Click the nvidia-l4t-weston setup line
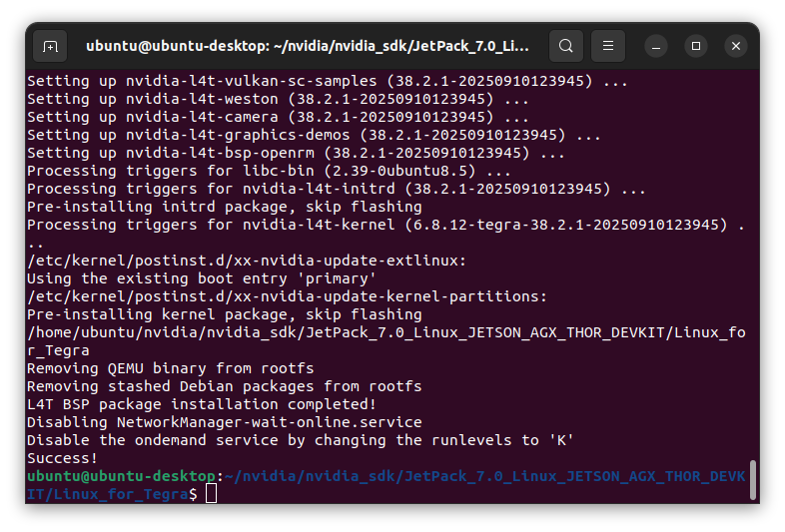Screen dimensions: 785x532 click(x=278, y=99)
